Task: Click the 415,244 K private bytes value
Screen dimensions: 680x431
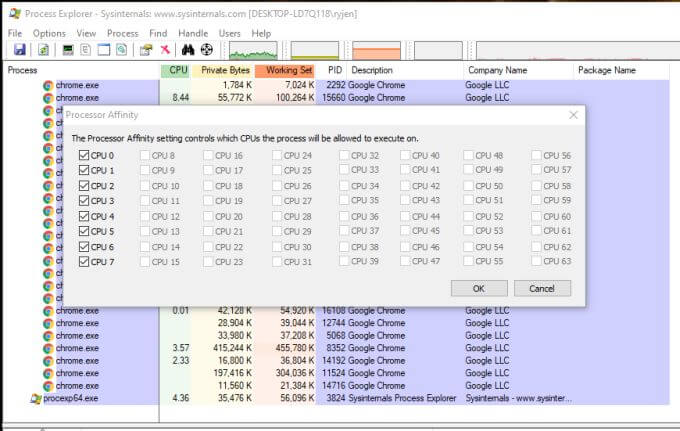Action: pos(232,348)
